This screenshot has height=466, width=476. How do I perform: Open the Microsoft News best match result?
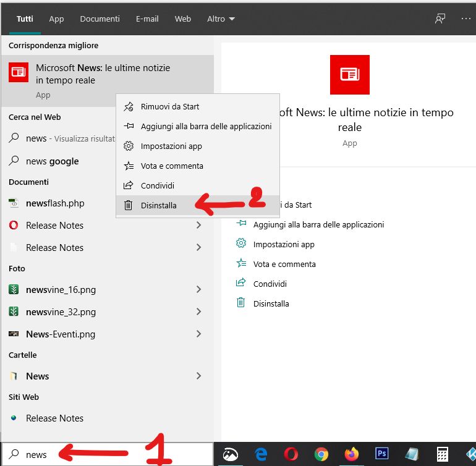coord(108,81)
